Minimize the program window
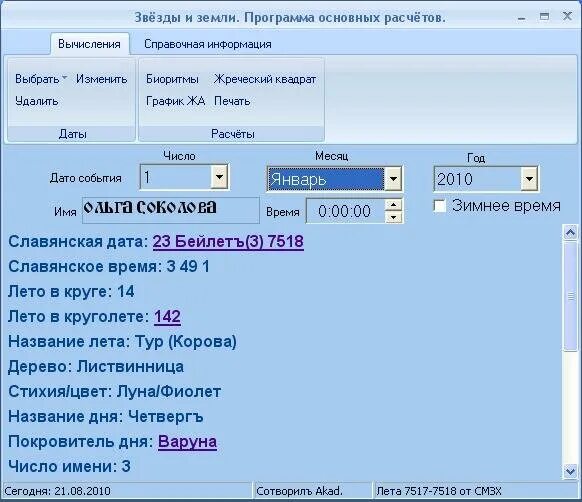The width and height of the screenshot is (582, 502). pyautogui.click(x=522, y=17)
